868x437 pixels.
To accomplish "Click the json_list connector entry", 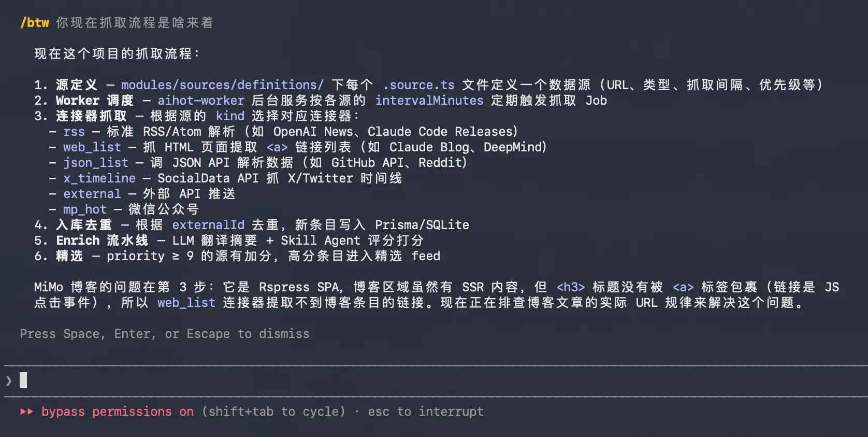I will tap(96, 163).
